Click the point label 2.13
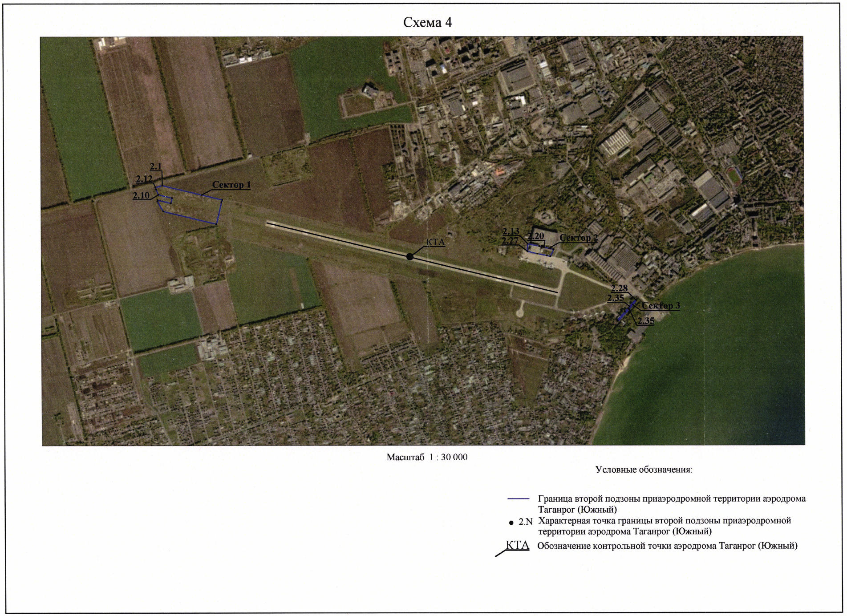Viewport: 847px width, 616px height. click(511, 231)
